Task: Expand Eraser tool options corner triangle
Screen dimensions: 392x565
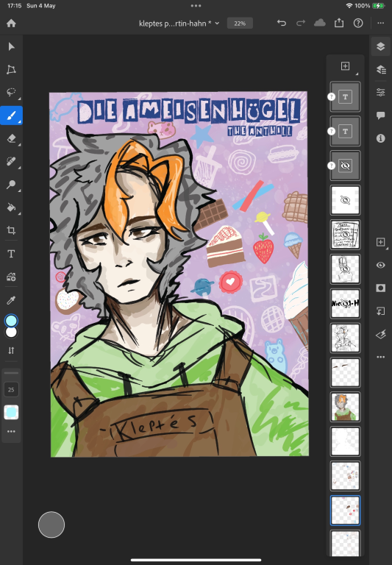Action: click(x=19, y=145)
